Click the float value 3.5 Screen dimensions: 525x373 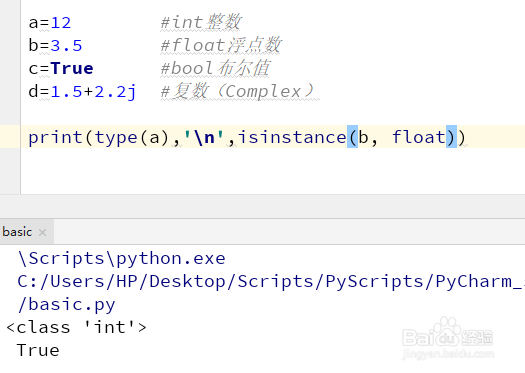click(x=66, y=46)
